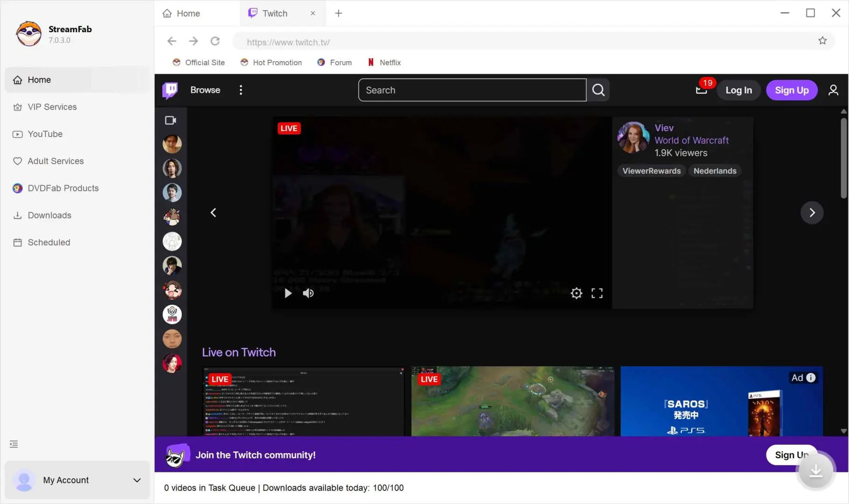Click the Log In button
The image size is (849, 504).
click(738, 90)
